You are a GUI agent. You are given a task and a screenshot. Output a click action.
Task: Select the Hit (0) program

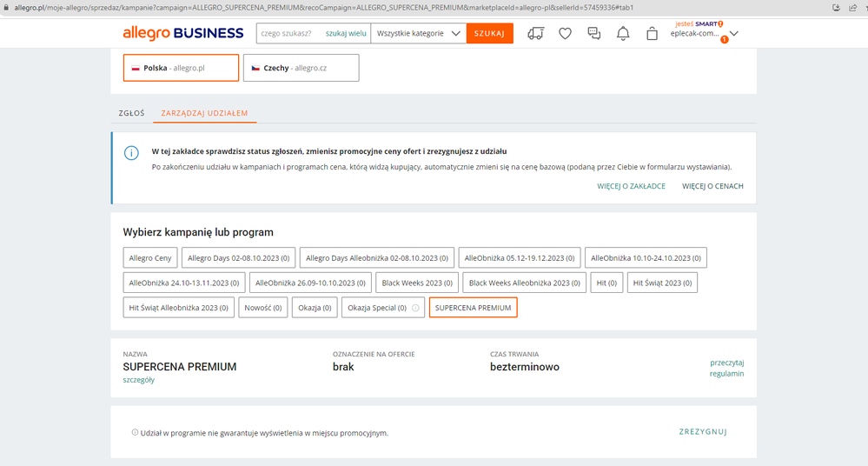coord(606,283)
